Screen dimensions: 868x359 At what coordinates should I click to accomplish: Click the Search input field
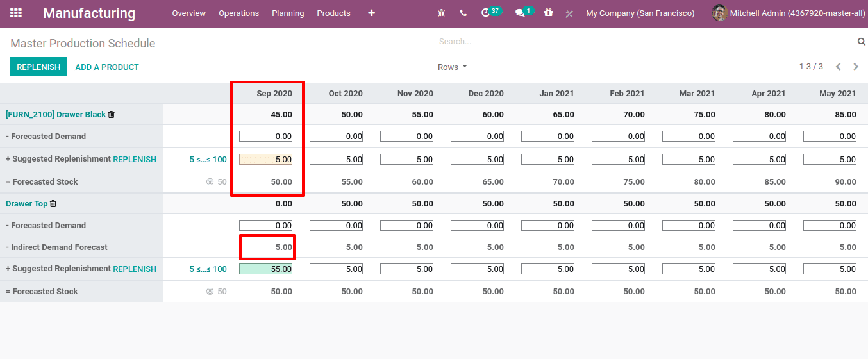644,42
